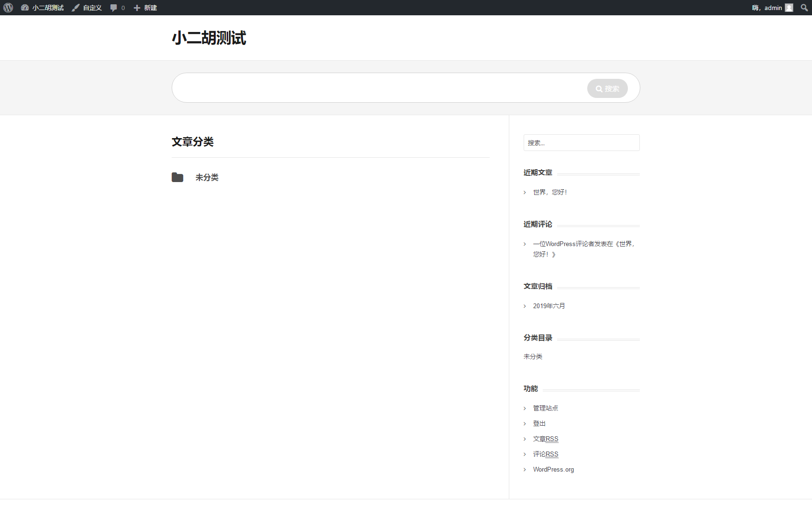
Task: Click the WordPress logo icon in admin bar
Action: tap(8, 8)
